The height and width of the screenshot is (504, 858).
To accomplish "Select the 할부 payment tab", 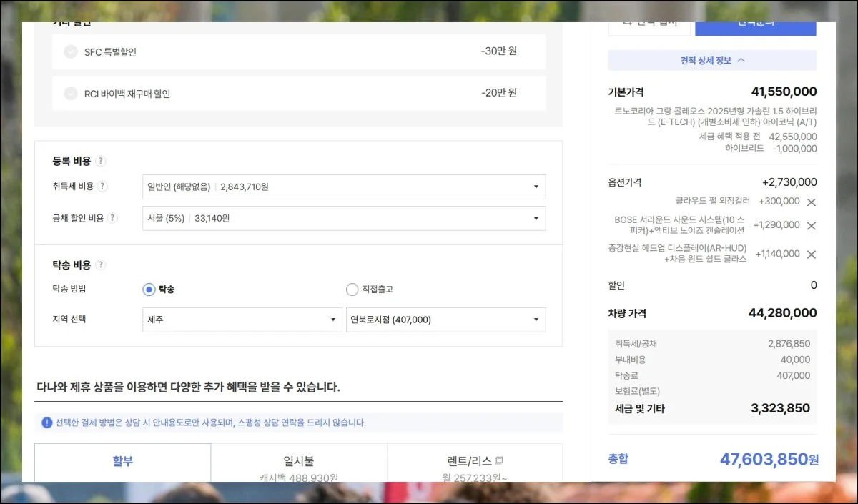I will point(123,462).
